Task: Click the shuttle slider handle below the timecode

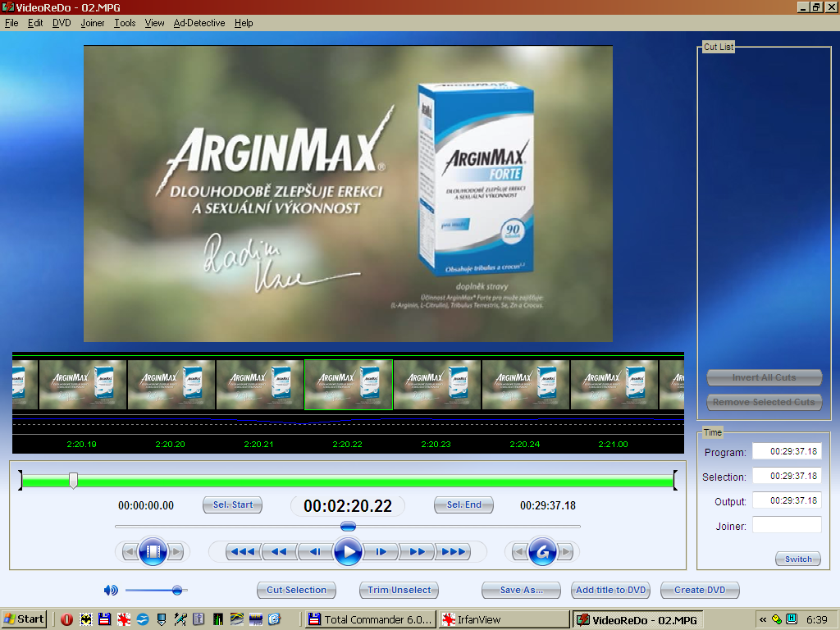Action: 348,526
